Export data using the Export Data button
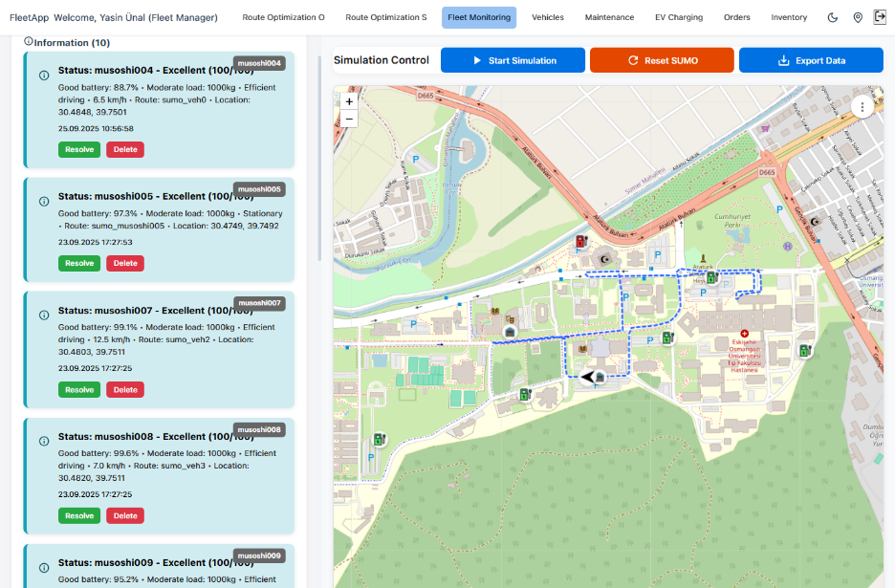 pyautogui.click(x=811, y=60)
